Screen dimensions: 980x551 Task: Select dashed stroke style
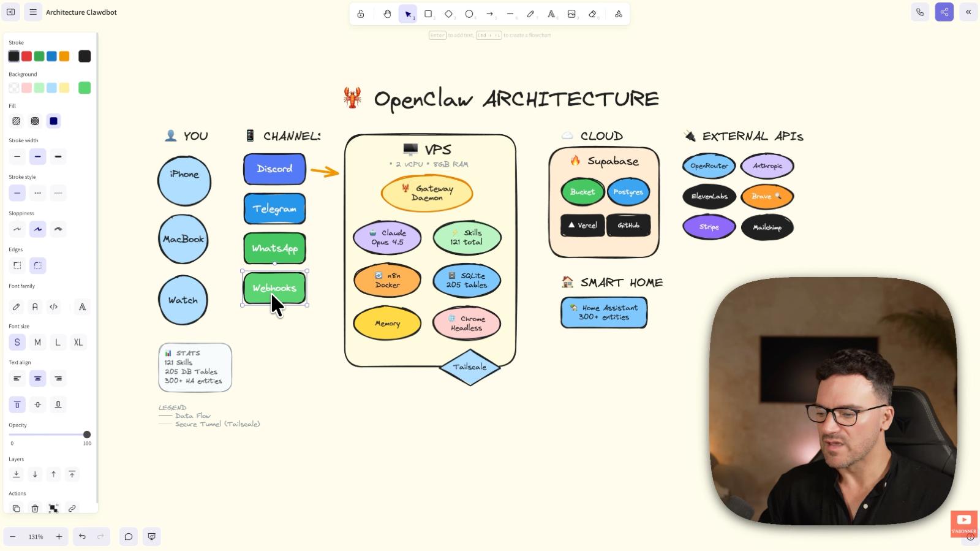pos(38,193)
